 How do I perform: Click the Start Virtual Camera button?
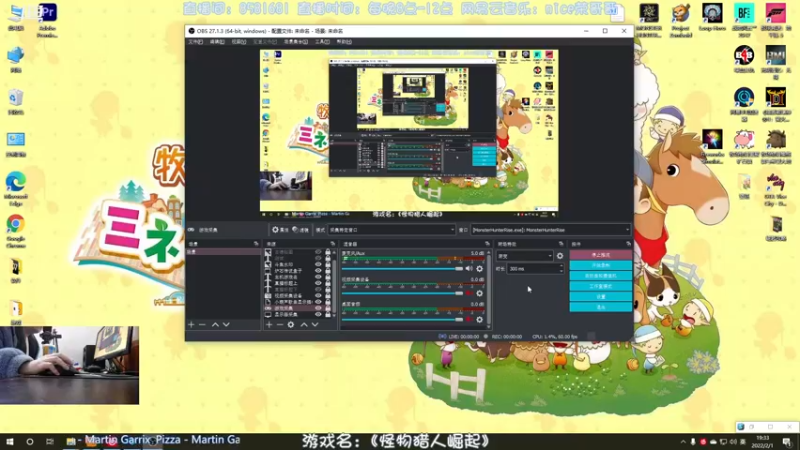click(x=601, y=276)
